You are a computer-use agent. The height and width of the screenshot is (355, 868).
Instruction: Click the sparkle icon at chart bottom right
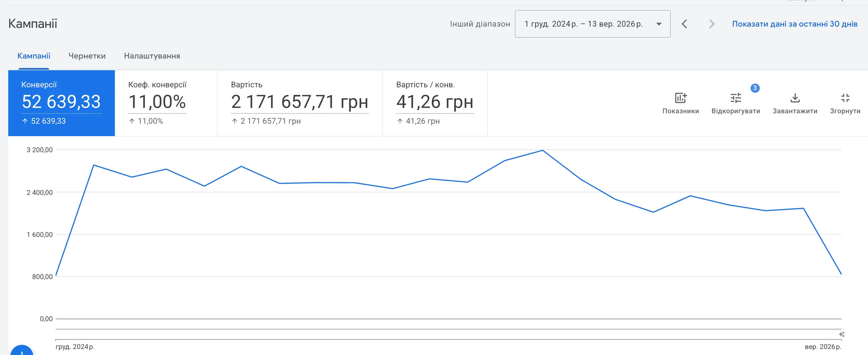841,334
